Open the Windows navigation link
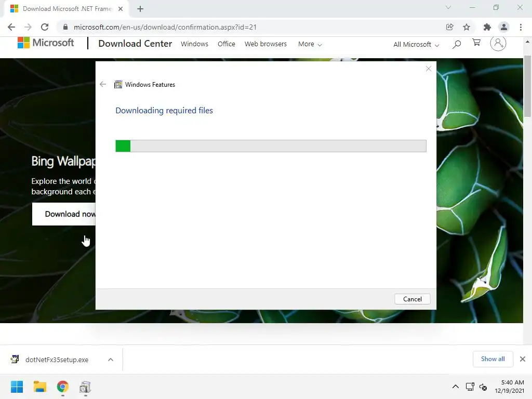The image size is (532, 399). coord(194,44)
